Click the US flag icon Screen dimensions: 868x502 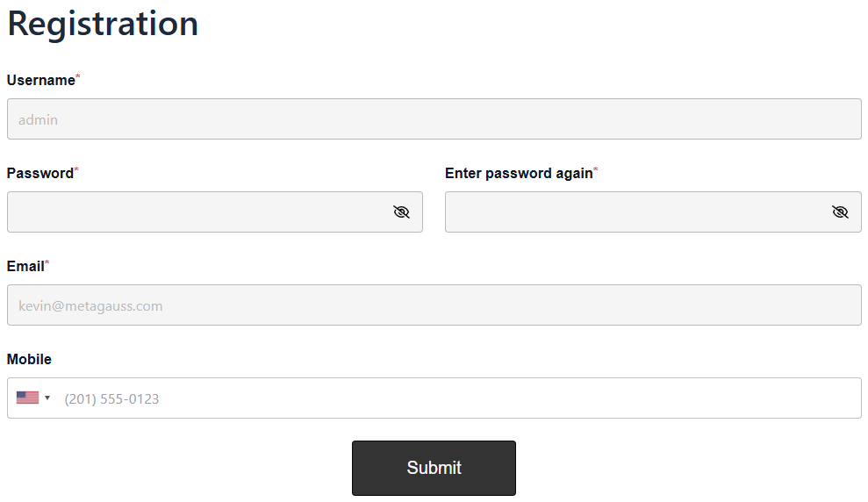tap(27, 398)
